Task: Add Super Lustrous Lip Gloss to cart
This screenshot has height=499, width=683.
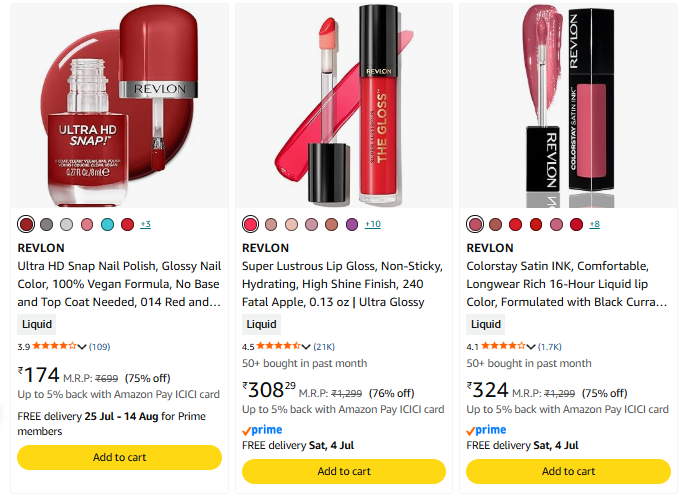Action: coord(344,471)
